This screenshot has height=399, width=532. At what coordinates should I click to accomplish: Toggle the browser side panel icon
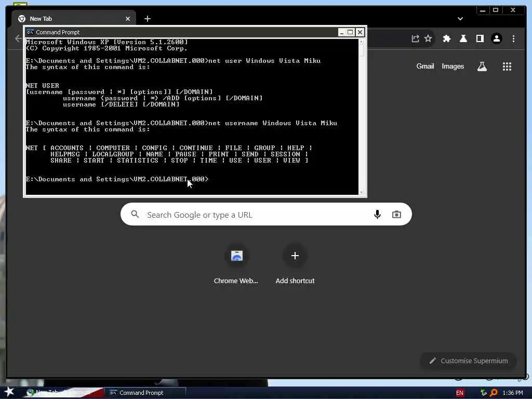coord(480,38)
